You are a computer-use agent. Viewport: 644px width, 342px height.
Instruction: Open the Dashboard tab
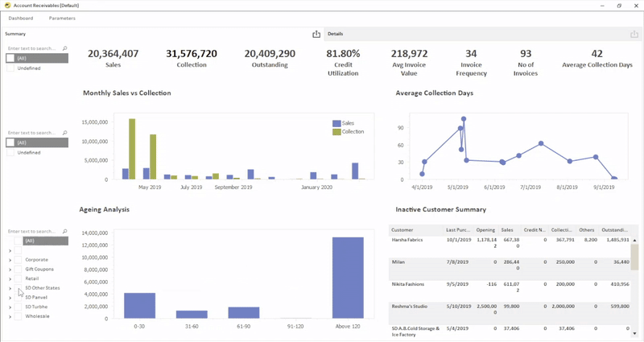coord(21,18)
